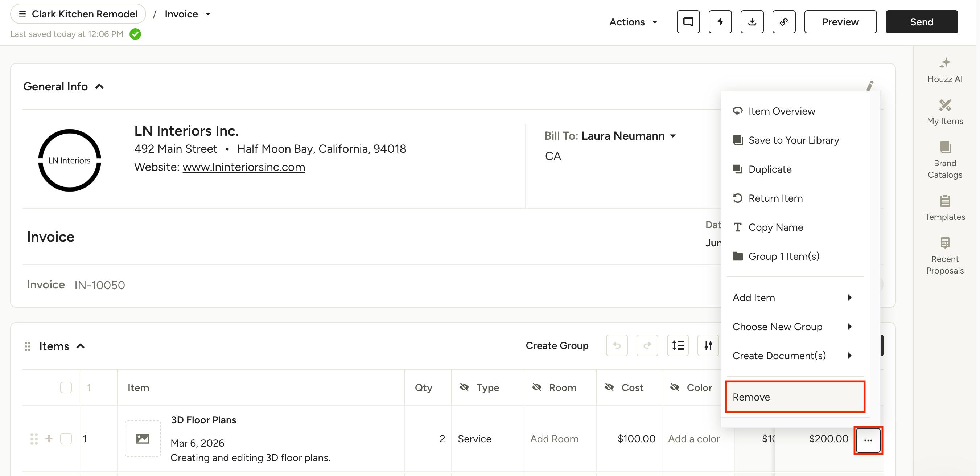Select Item Overview from the context menu
The height and width of the screenshot is (476, 980).
pos(795,111)
